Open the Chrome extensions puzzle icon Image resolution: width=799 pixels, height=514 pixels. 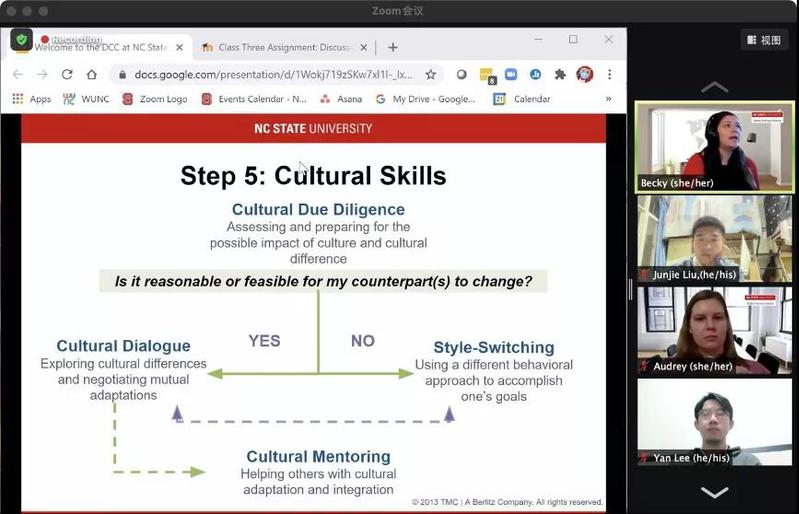pyautogui.click(x=560, y=74)
